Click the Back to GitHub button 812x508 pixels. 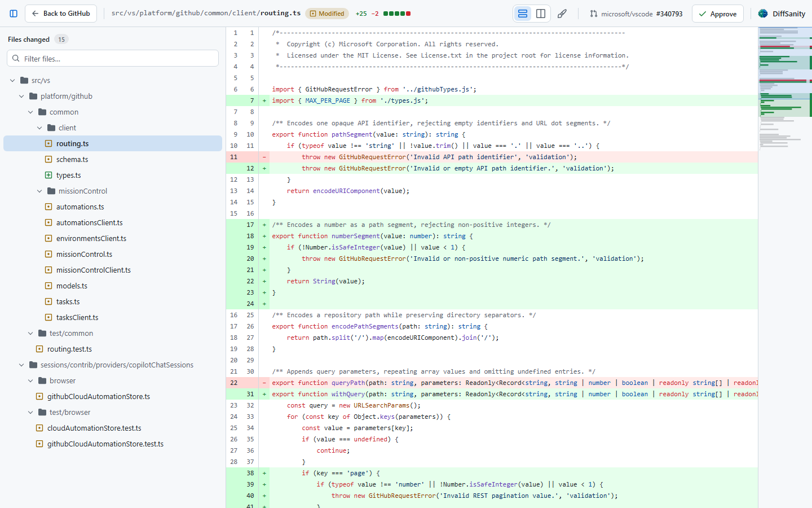pyautogui.click(x=61, y=14)
